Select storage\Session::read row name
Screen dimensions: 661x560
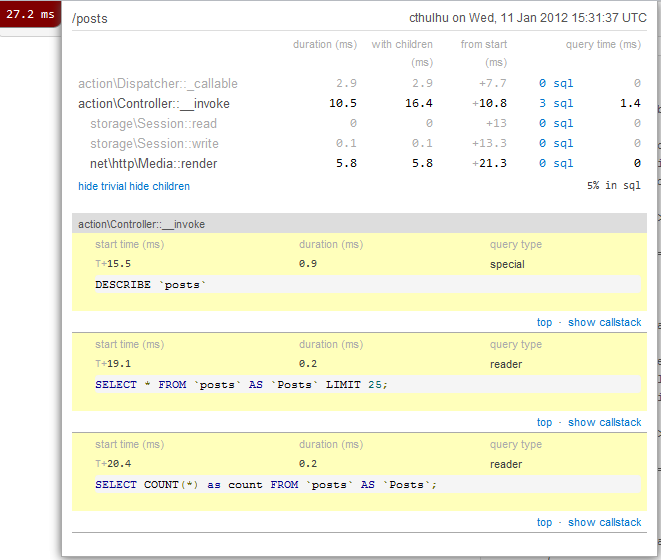click(x=153, y=124)
